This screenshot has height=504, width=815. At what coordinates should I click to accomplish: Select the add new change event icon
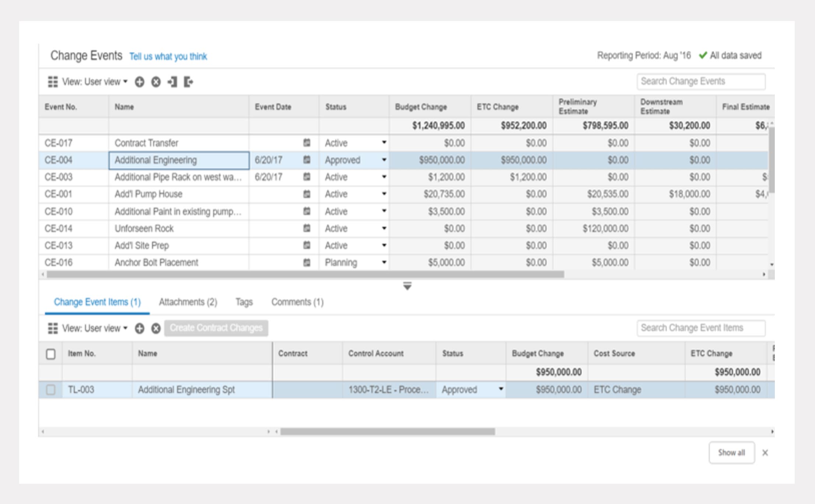click(139, 82)
